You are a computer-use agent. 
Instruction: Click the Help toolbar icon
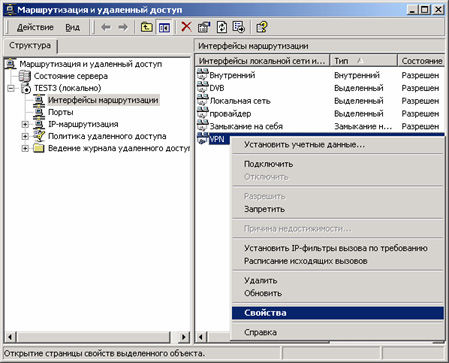262,27
